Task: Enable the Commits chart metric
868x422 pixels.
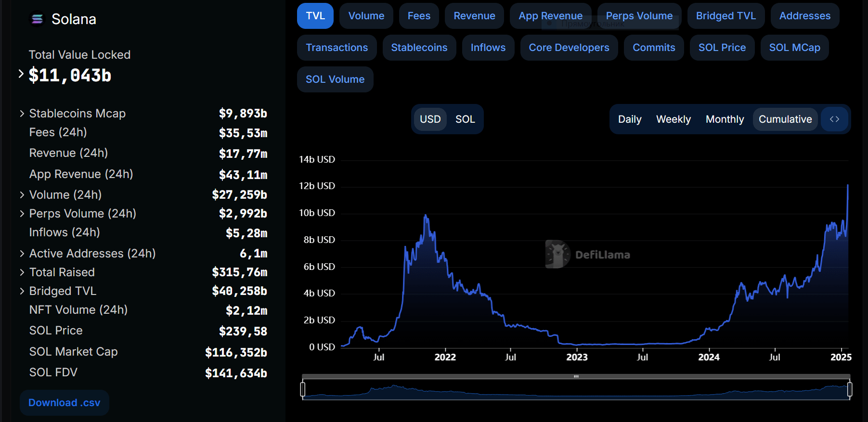Action: pyautogui.click(x=654, y=48)
